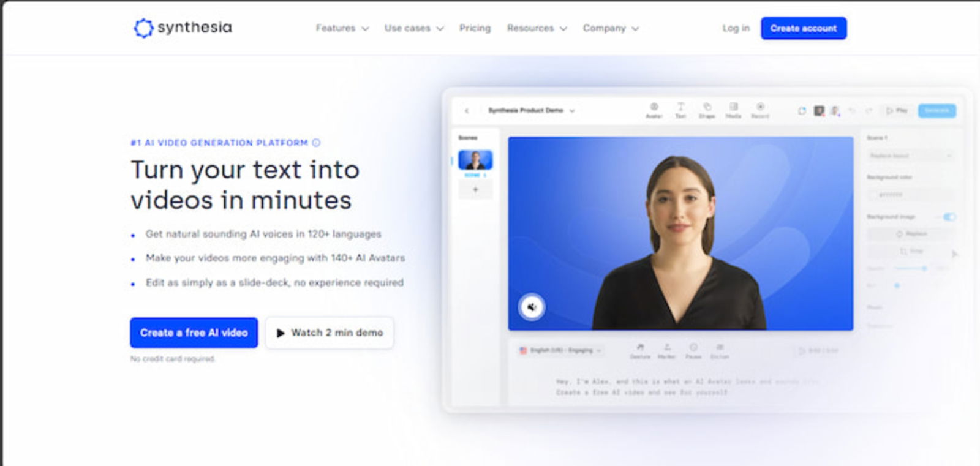This screenshot has height=466, width=980.
Task: Click the play triangle in the demo button
Action: tap(281, 333)
